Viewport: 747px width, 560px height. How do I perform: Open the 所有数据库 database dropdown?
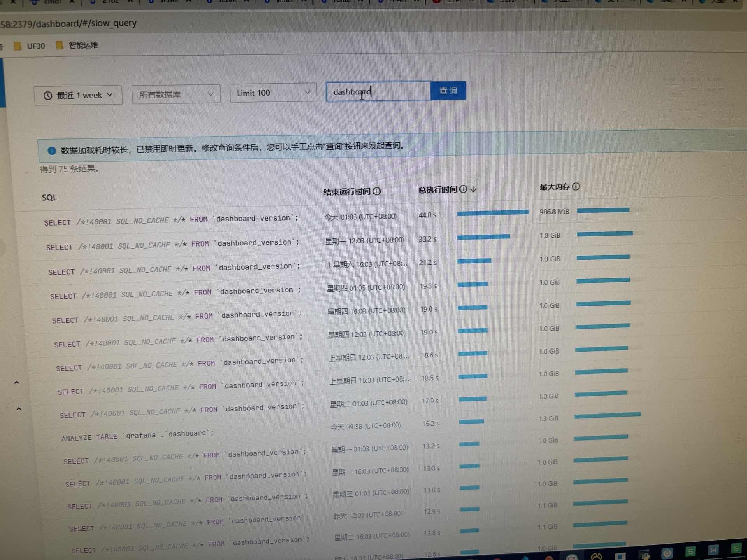click(x=176, y=94)
